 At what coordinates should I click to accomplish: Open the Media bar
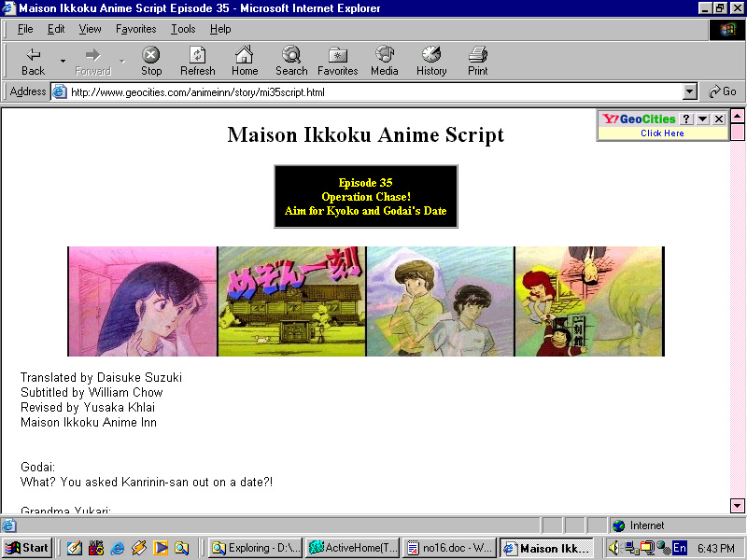tap(385, 62)
